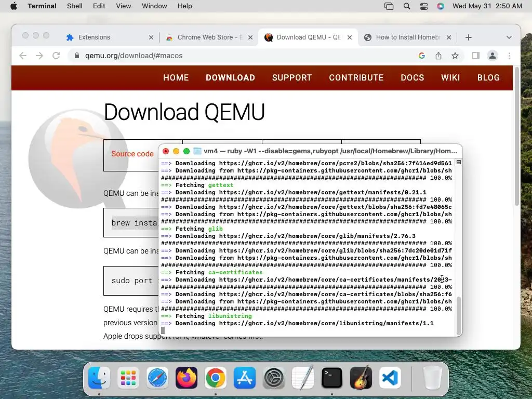Open the Window menu
Screen dimensions: 532x399
(154, 6)
